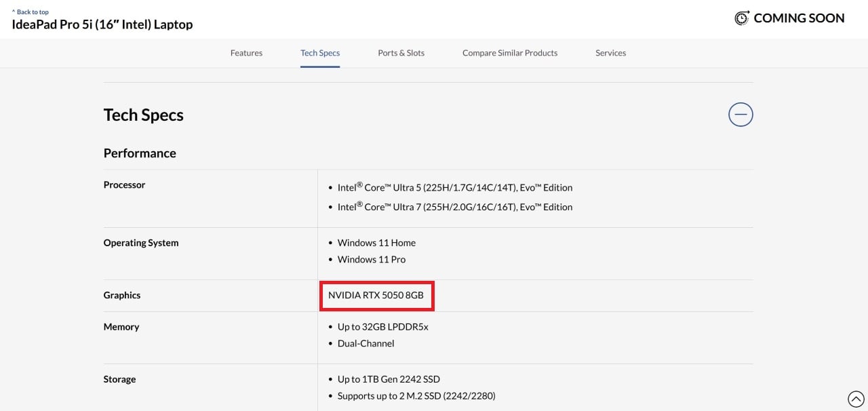This screenshot has height=411, width=868.
Task: Click the IdeaPad Pro 5i laptop title
Action: click(x=102, y=24)
